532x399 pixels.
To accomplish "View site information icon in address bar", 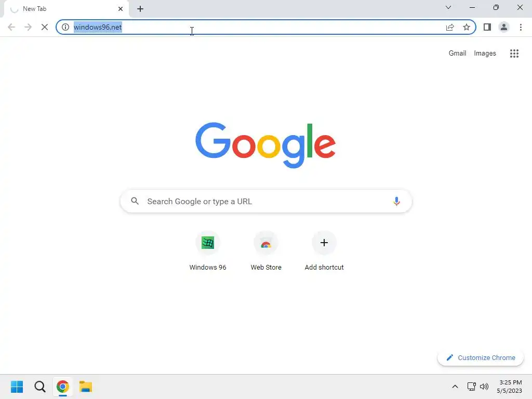I will pos(65,27).
